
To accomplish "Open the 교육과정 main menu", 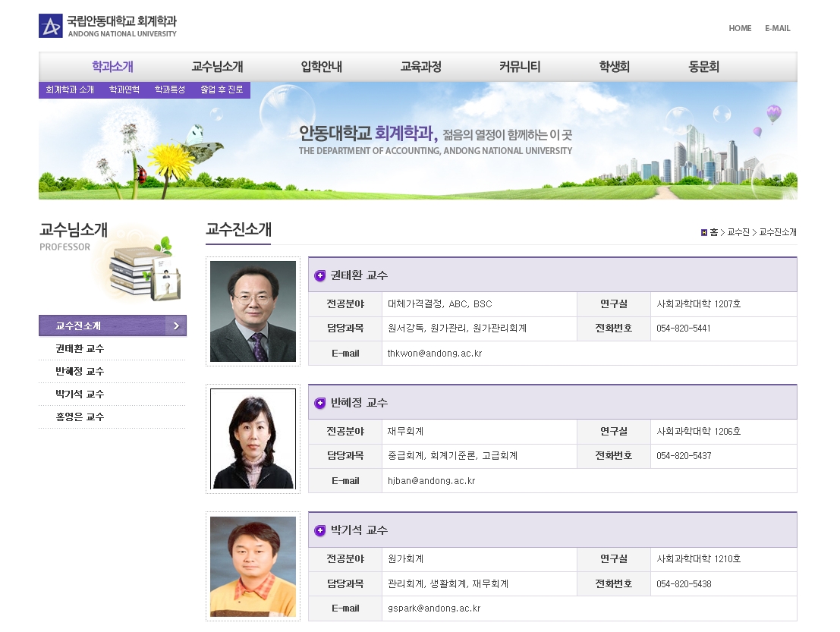I will 421,67.
